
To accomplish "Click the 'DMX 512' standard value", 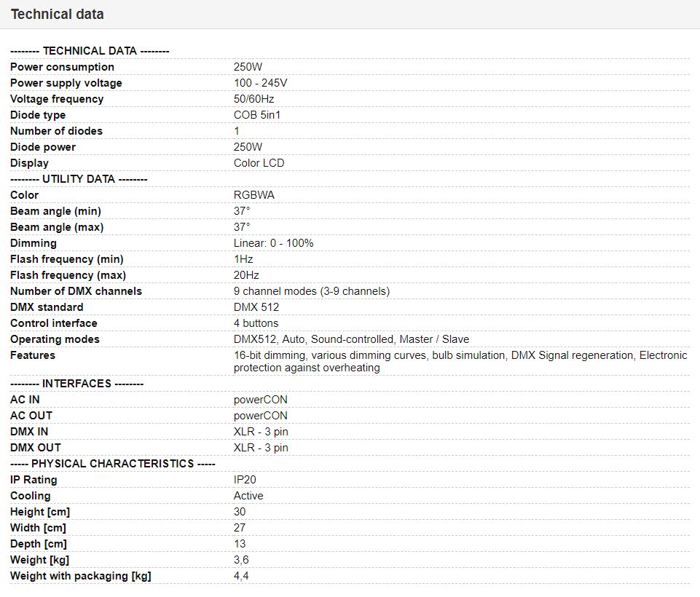I will coord(256,307).
